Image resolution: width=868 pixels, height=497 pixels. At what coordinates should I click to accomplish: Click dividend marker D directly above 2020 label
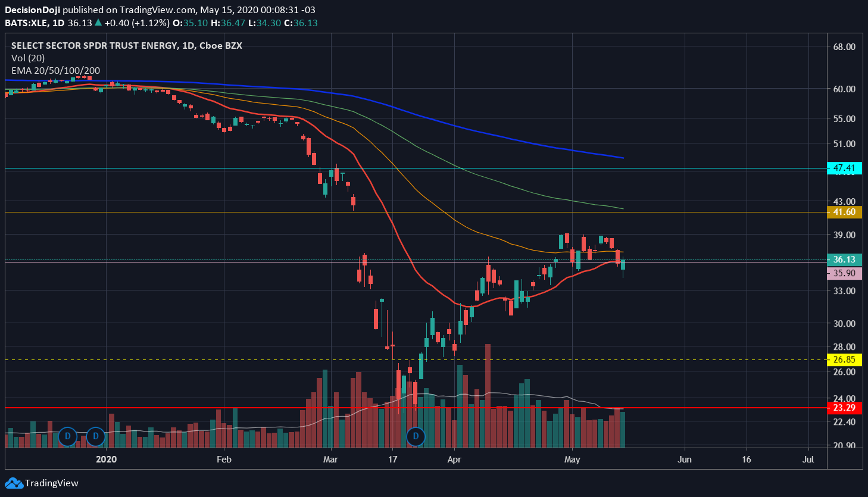click(96, 436)
